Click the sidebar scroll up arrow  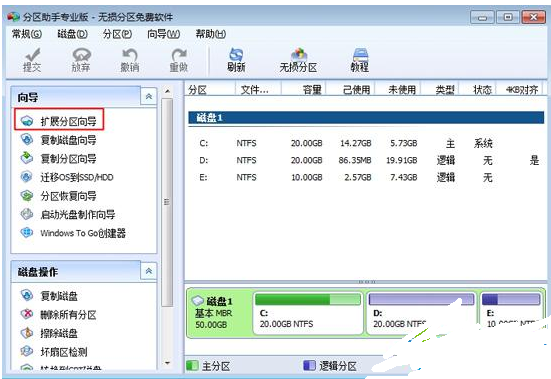tap(167, 91)
